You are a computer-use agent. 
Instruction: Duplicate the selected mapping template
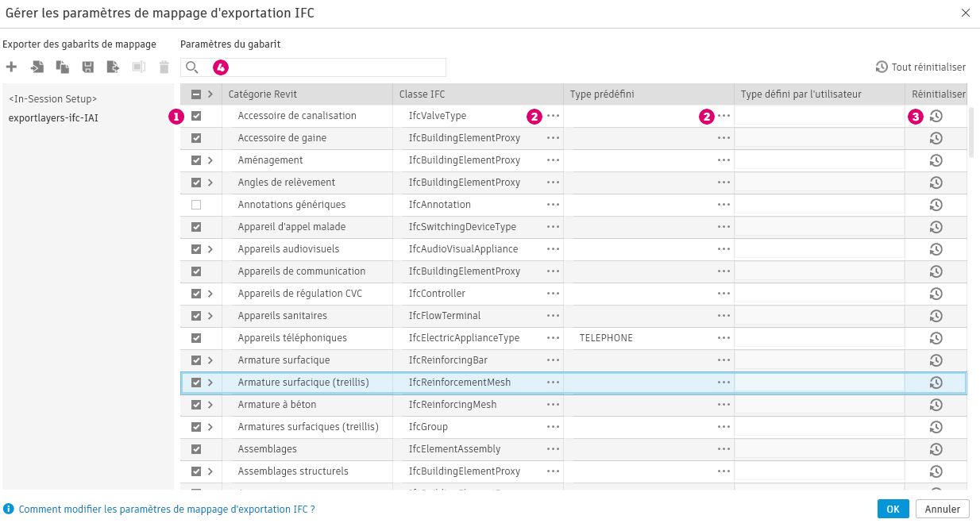[x=62, y=67]
